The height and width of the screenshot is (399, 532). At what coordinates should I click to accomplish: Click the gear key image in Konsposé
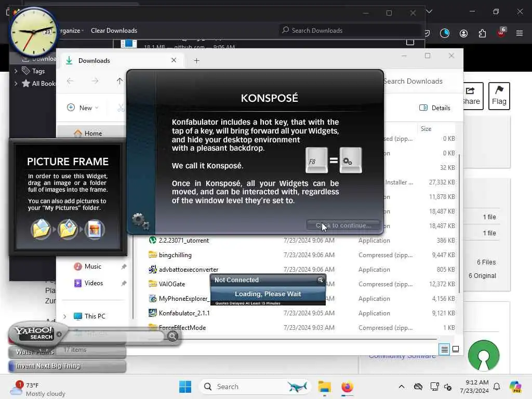[351, 160]
